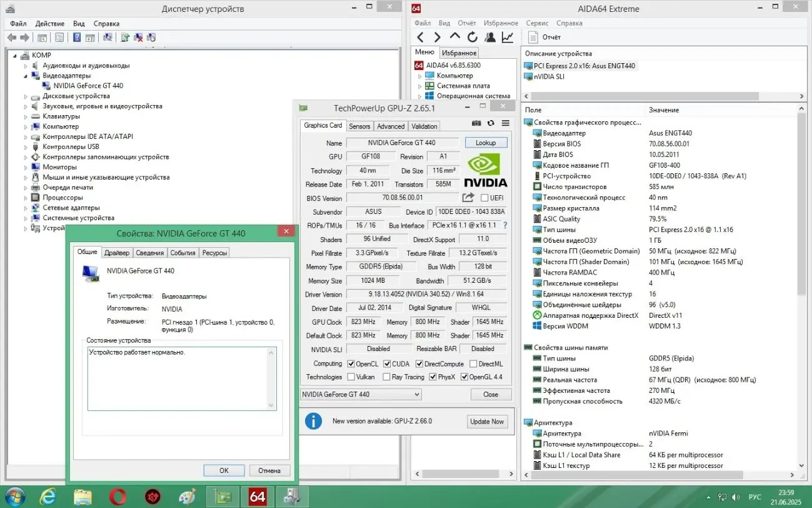Collapse the Видеоадаптеры tree node

[26, 76]
